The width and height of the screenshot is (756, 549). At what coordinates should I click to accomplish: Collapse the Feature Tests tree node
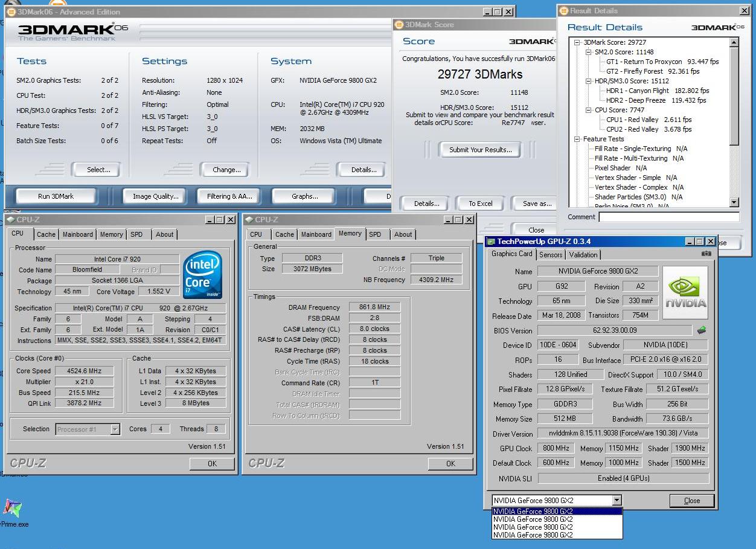click(x=577, y=139)
